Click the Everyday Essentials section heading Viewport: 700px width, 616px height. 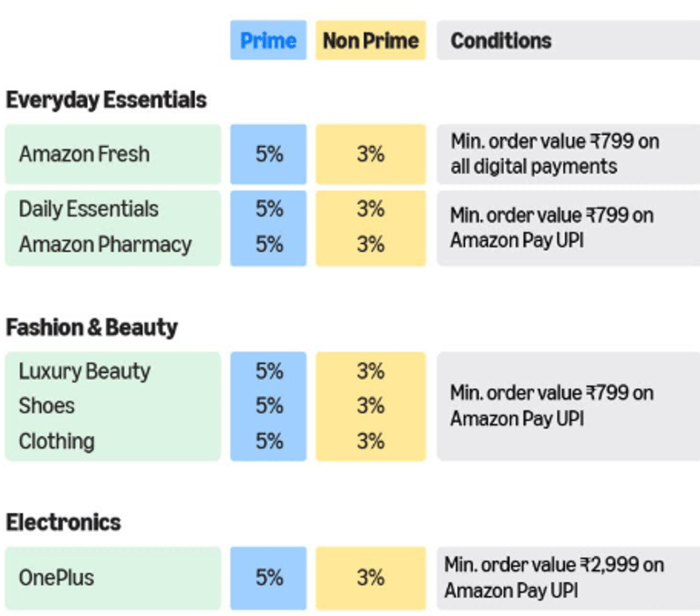click(106, 99)
